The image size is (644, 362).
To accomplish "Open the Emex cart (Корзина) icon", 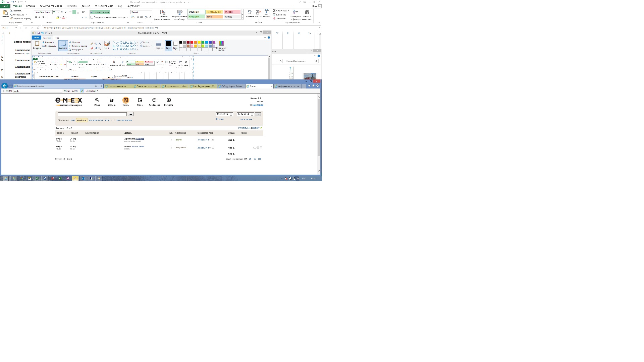I will 111,100.
